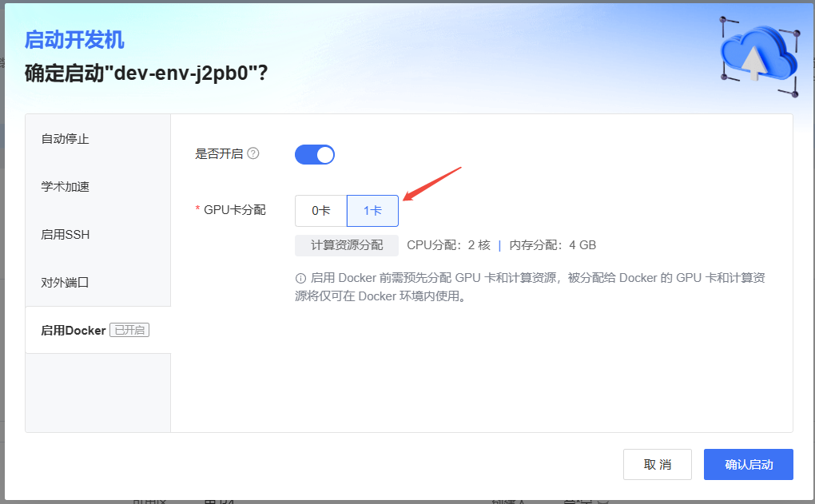Open the 对外端口 tab
This screenshot has height=504, width=815.
coord(66,283)
